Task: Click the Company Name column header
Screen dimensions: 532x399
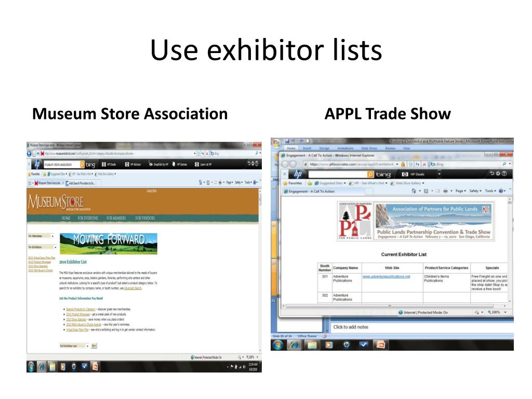Action: tap(345, 268)
